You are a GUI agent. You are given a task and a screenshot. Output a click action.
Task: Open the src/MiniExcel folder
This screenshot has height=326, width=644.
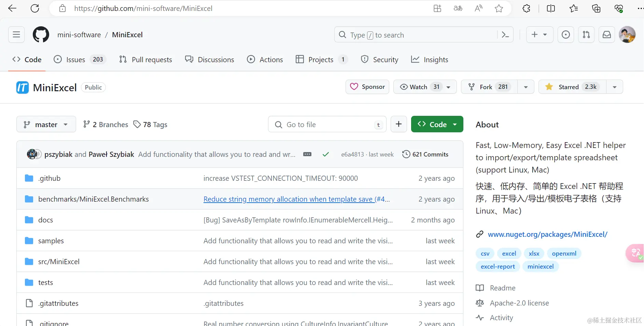(59, 262)
